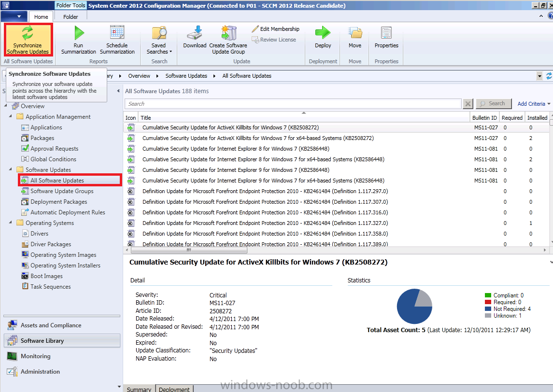553x392 pixels.
Task: Click All Software Updates breadcrumb item
Action: pyautogui.click(x=247, y=76)
